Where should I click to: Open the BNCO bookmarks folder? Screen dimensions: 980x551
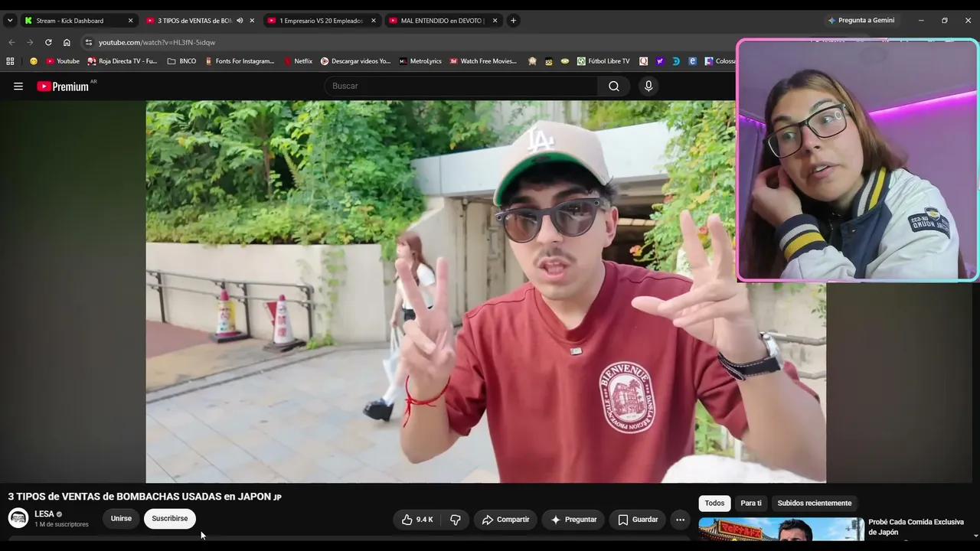tap(181, 61)
